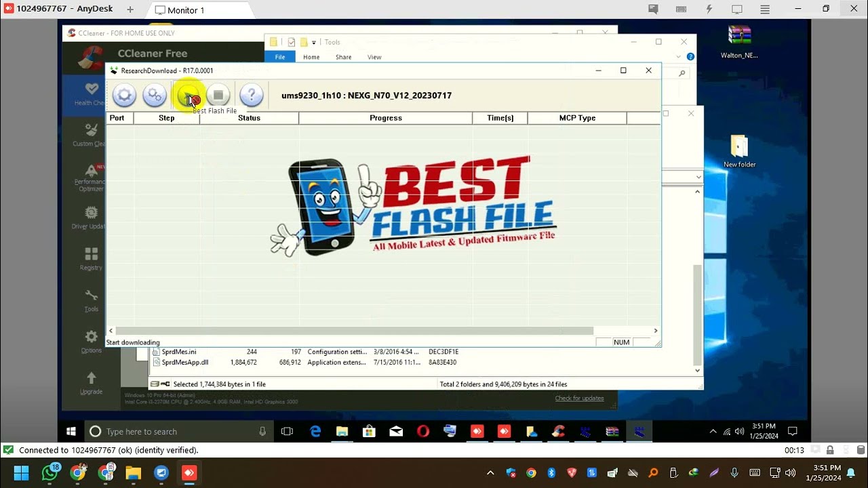The height and width of the screenshot is (488, 868).
Task: Click the Stop Downloading square button
Action: click(218, 96)
